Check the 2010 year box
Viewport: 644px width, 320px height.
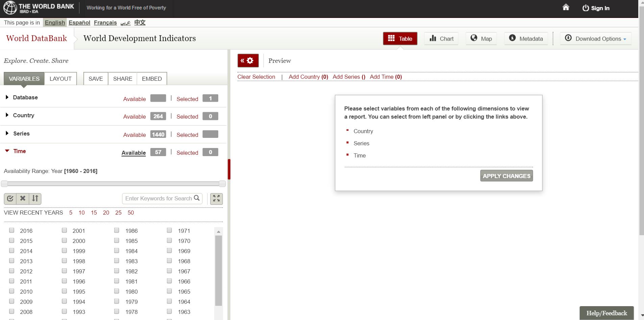[x=12, y=291]
